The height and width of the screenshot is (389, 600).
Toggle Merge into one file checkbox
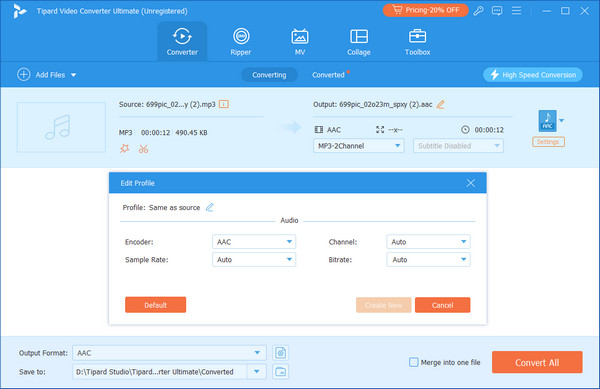point(414,362)
